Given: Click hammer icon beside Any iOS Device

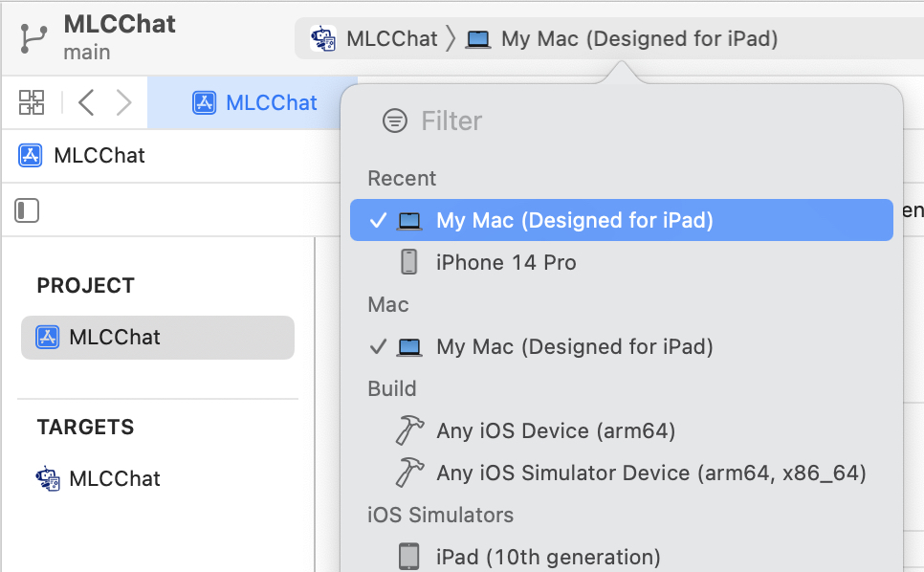Looking at the screenshot, I should 409,430.
